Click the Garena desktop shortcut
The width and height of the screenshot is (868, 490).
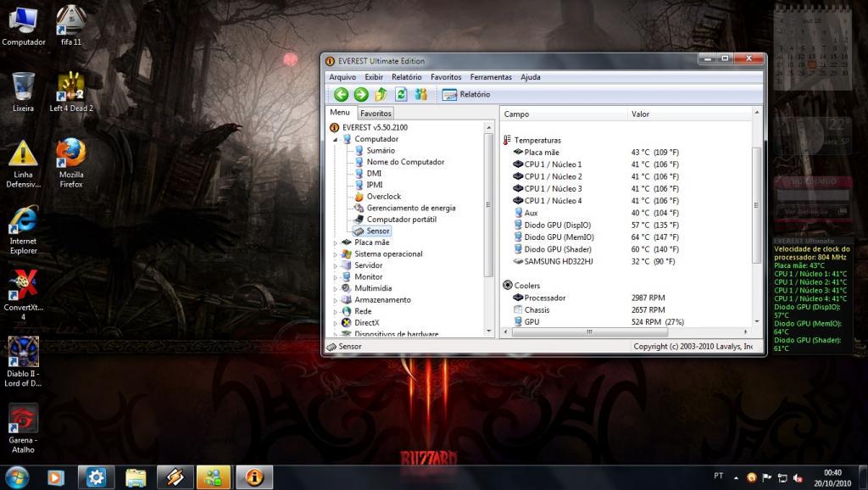[x=23, y=429]
